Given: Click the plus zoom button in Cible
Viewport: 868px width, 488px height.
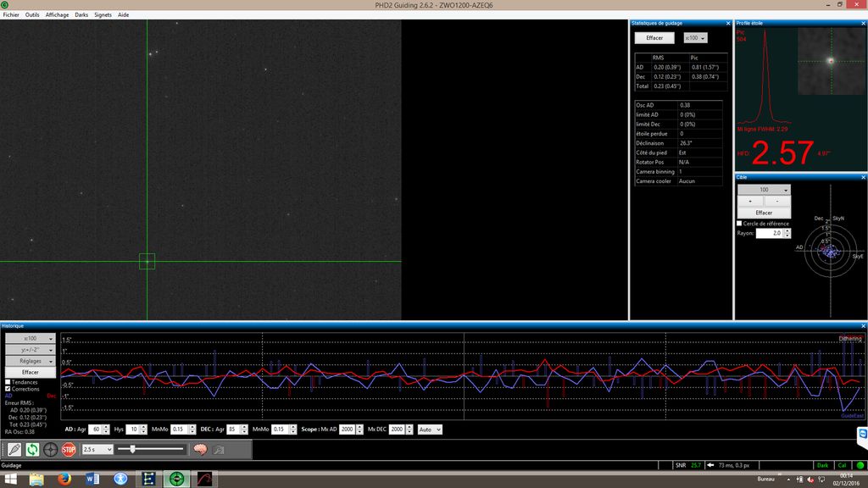Looking at the screenshot, I should coord(751,201).
